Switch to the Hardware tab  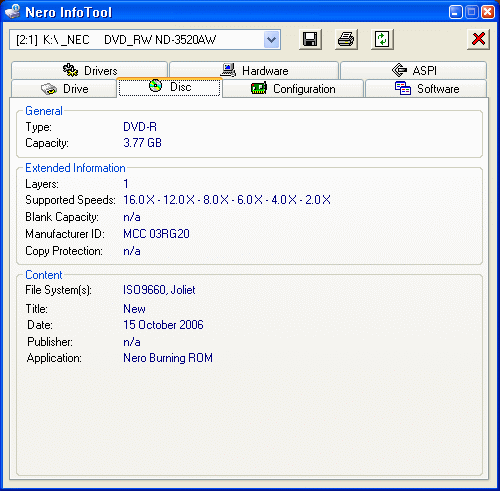coord(254,70)
